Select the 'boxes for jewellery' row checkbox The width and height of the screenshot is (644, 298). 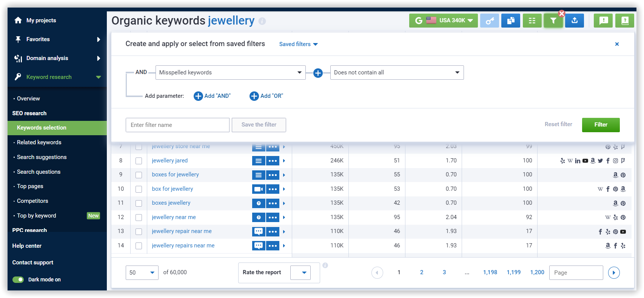coord(139,175)
